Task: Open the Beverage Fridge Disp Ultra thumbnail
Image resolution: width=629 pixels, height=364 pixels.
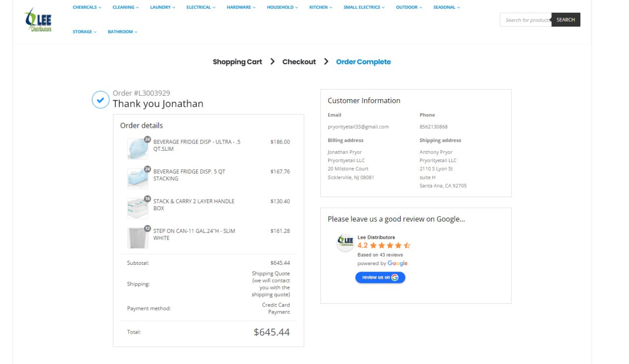Action: point(138,148)
